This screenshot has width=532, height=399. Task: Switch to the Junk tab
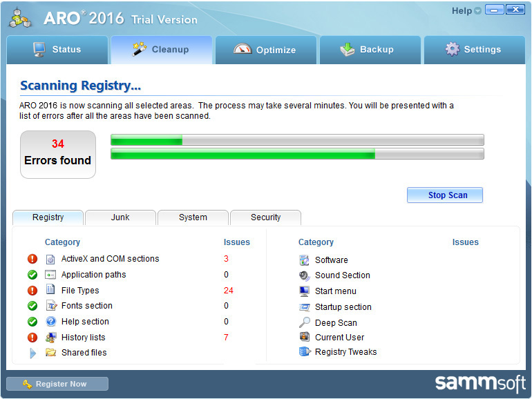tap(120, 217)
